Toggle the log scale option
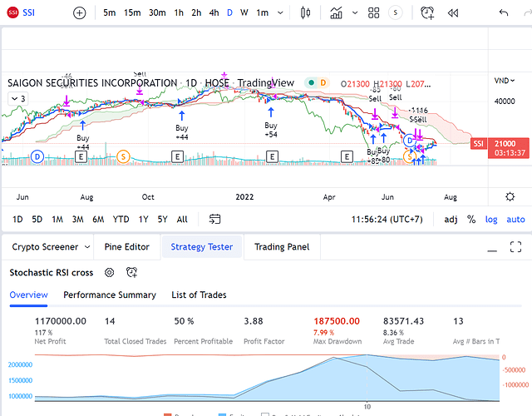 click(x=492, y=219)
